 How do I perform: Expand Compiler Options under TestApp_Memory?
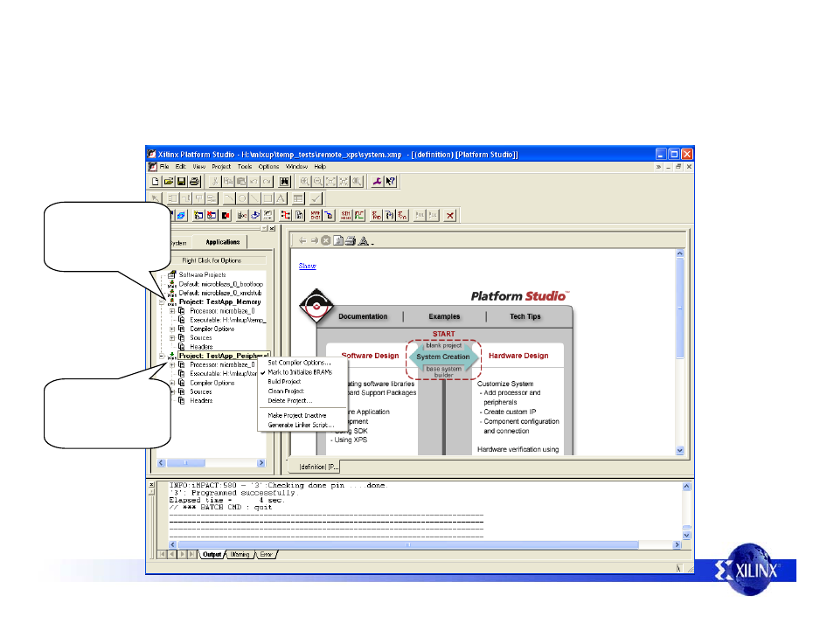[172, 329]
